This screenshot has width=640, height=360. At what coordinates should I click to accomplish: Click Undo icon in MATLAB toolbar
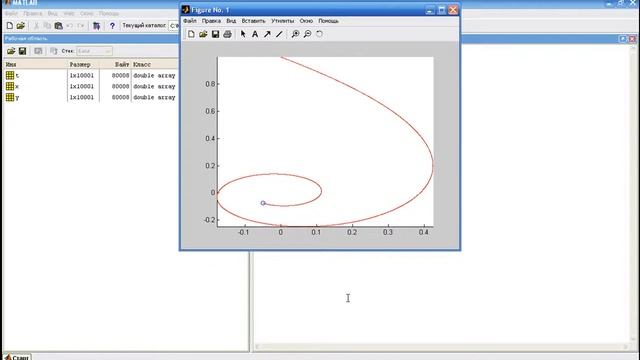point(69,26)
